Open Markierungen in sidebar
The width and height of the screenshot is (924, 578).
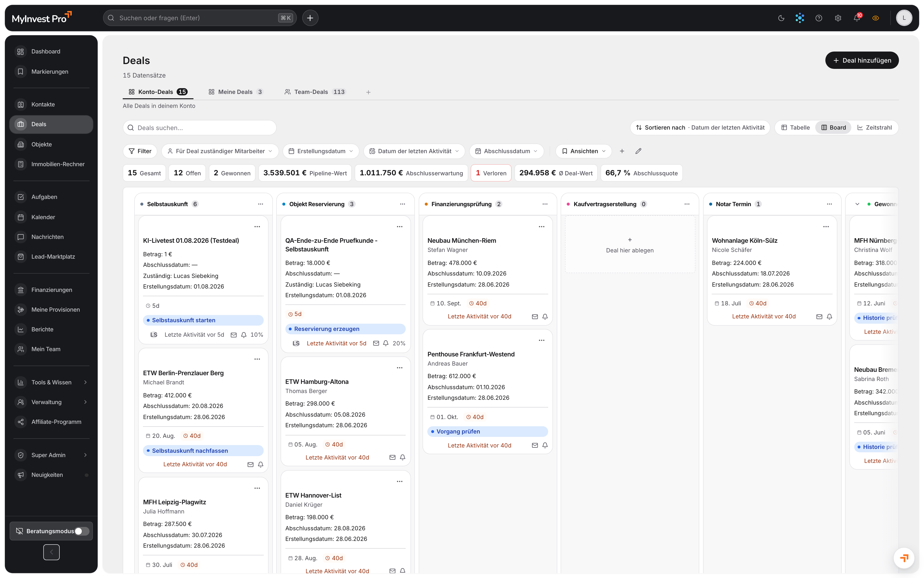click(x=51, y=72)
